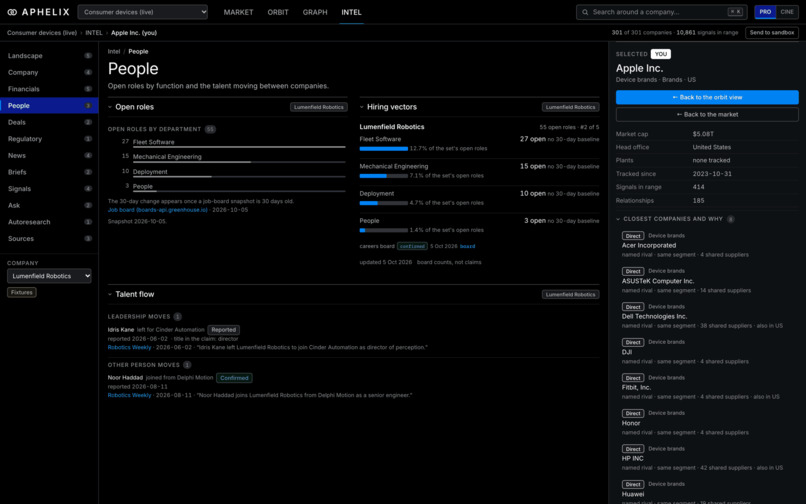Click the Intel breadcrumb link
Viewport: 806px width, 504px height.
coord(114,51)
